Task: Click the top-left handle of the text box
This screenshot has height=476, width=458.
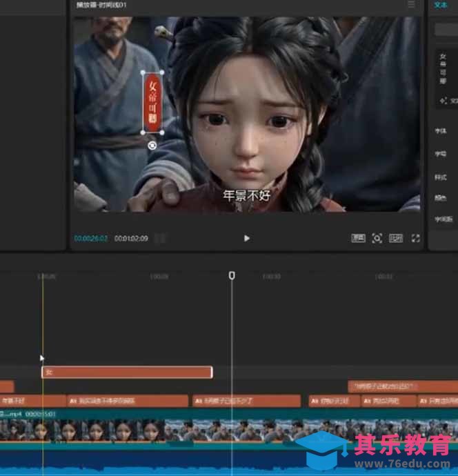Action: point(143,72)
